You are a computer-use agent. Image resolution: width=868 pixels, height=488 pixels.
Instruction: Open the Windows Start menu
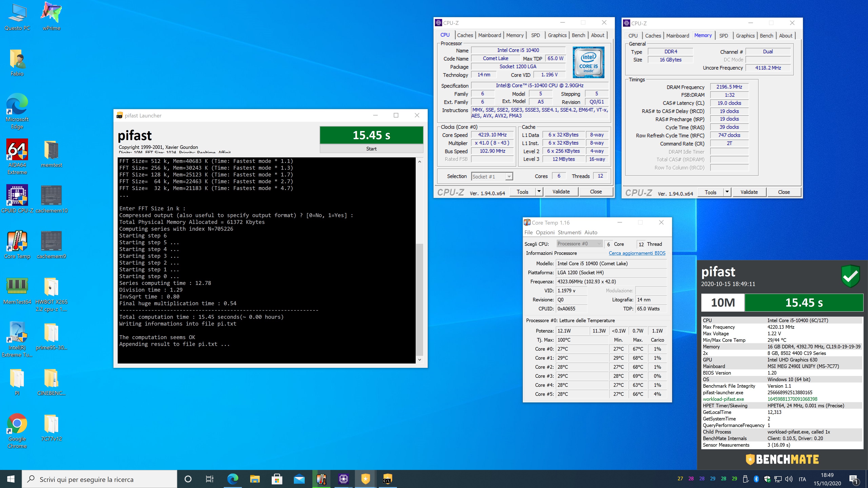[x=11, y=479]
